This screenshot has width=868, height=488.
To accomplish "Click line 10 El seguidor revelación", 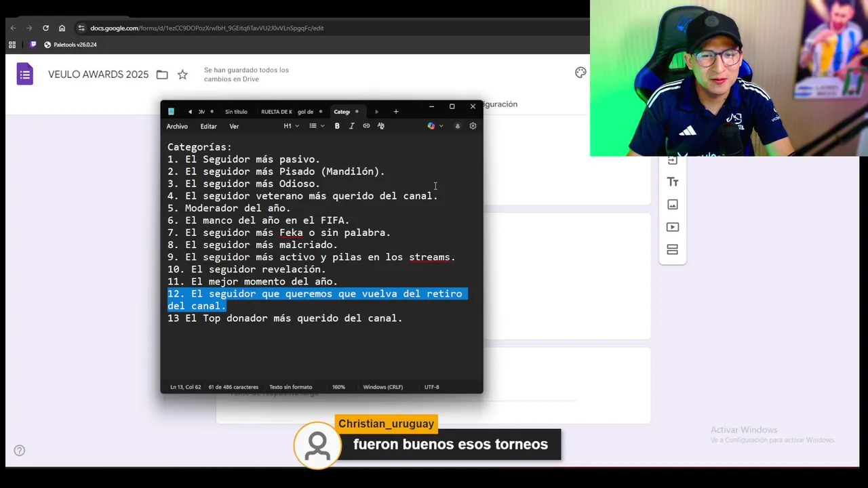I will 246,269.
